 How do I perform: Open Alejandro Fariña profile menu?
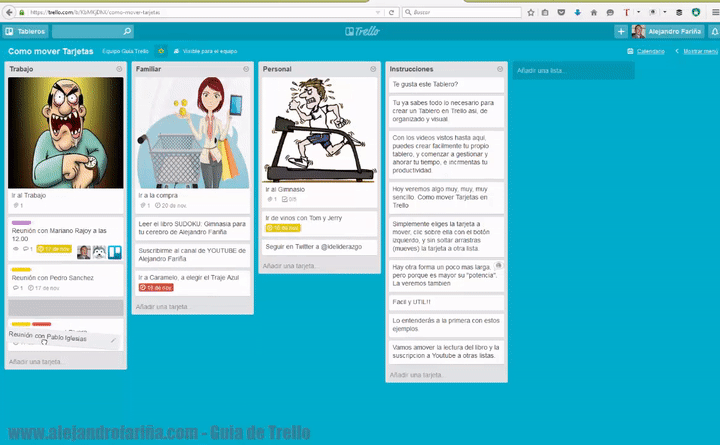667,31
